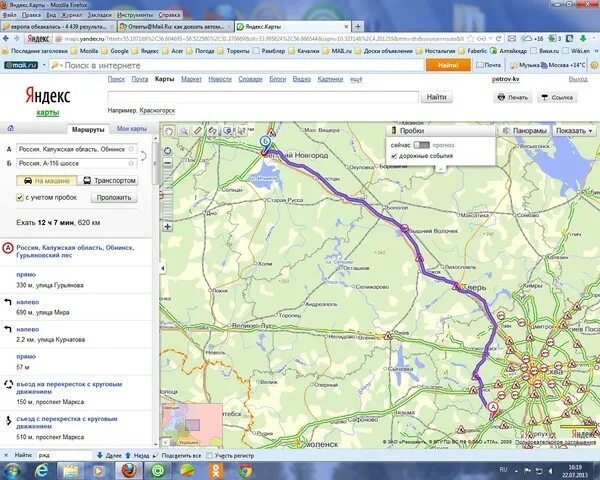600x480 pixels.
Task: Open the 'ещё' services link
Action: pyautogui.click(x=356, y=79)
